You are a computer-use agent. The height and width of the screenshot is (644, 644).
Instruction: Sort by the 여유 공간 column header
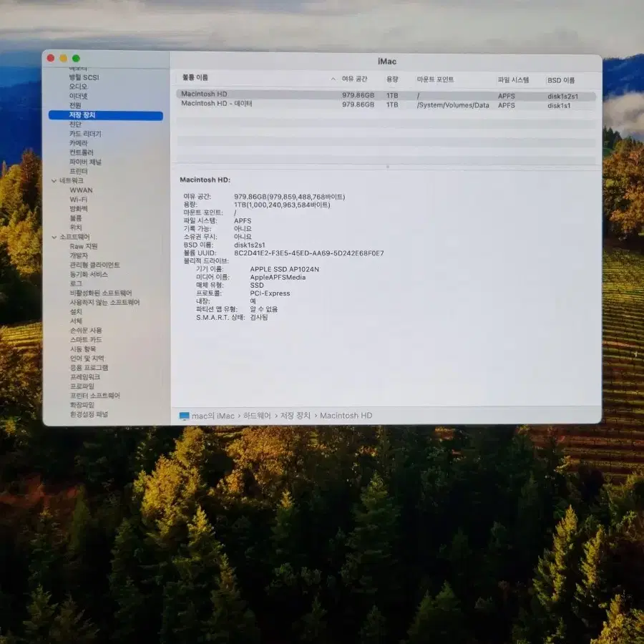354,79
